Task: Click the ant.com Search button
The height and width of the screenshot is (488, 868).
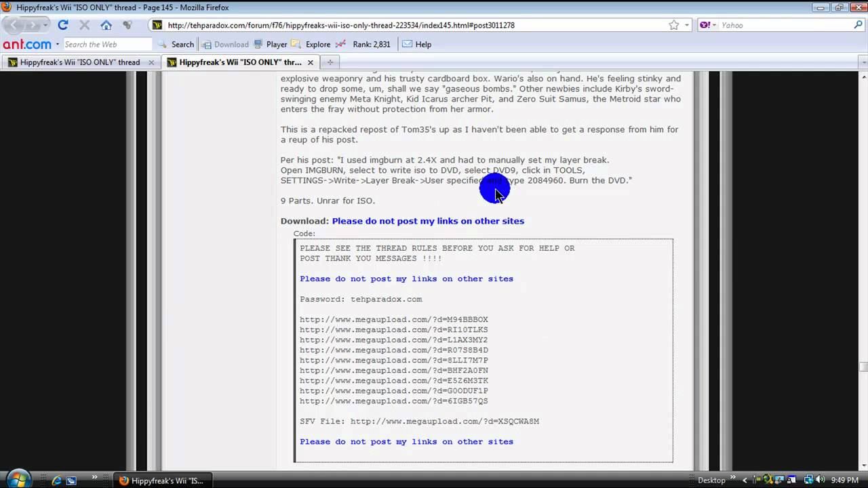Action: (x=176, y=44)
